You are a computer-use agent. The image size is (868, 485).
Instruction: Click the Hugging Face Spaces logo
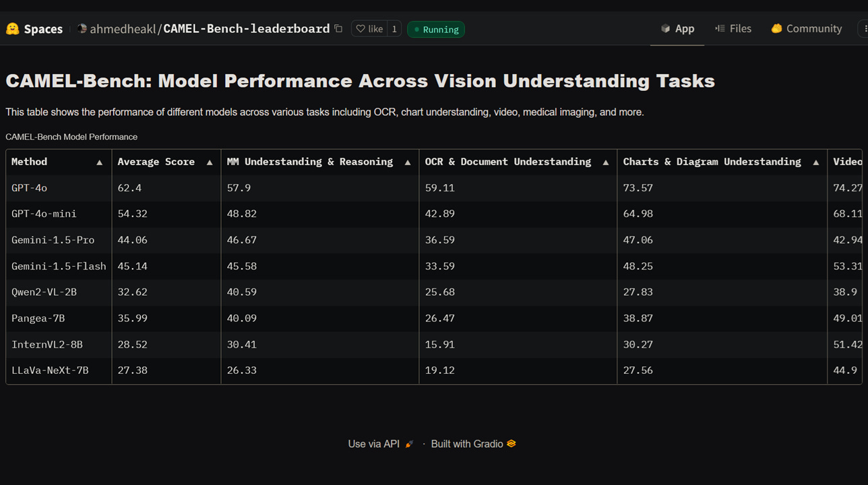34,29
